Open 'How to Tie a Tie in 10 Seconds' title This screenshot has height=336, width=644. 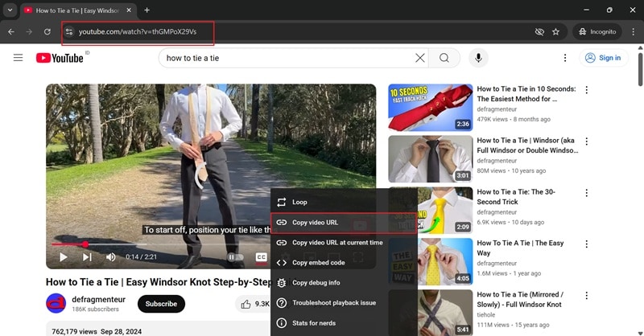point(526,94)
